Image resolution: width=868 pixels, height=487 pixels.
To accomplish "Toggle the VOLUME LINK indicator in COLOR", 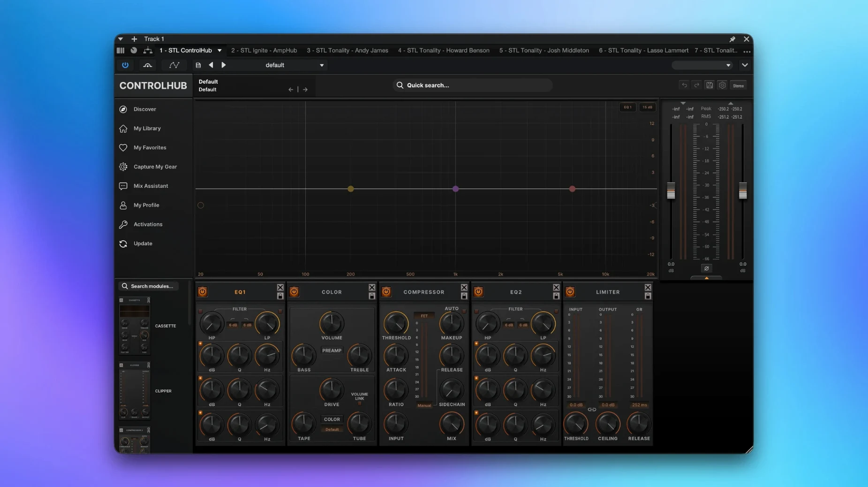I will pos(360,403).
